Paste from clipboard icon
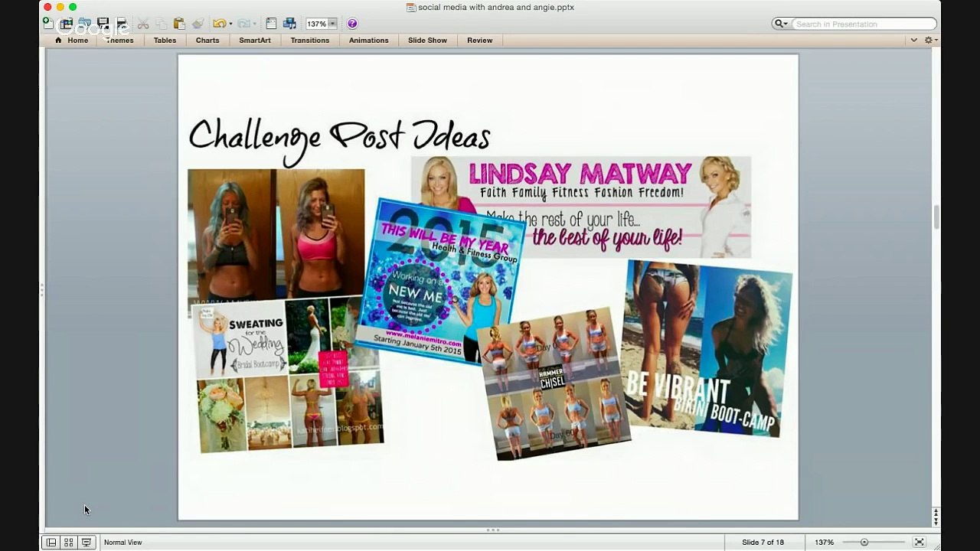 tap(179, 24)
